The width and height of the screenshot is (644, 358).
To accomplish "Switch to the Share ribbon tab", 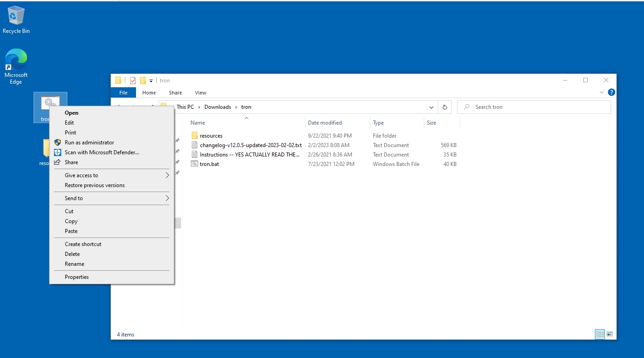I will coord(175,92).
